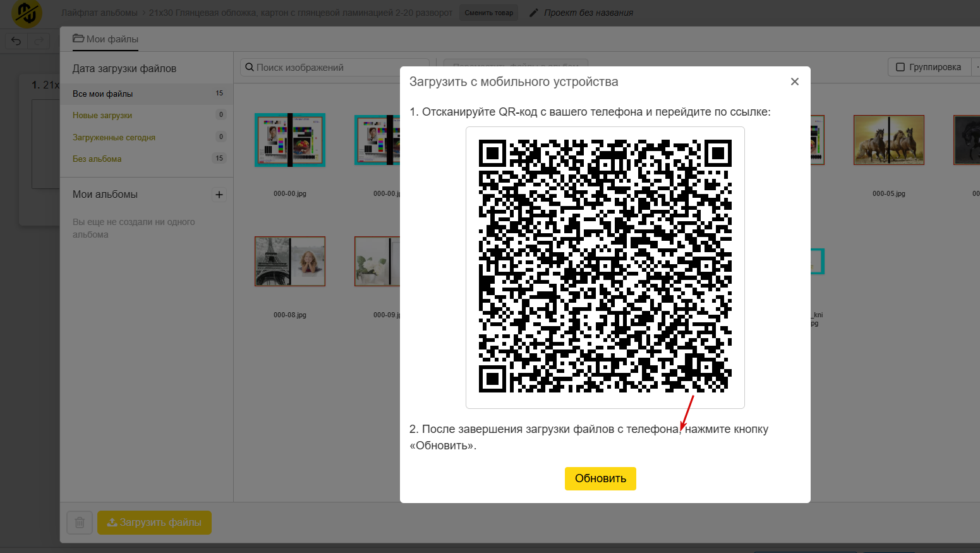The image size is (980, 553).
Task: Click the Загрузить файлы button
Action: (x=154, y=523)
